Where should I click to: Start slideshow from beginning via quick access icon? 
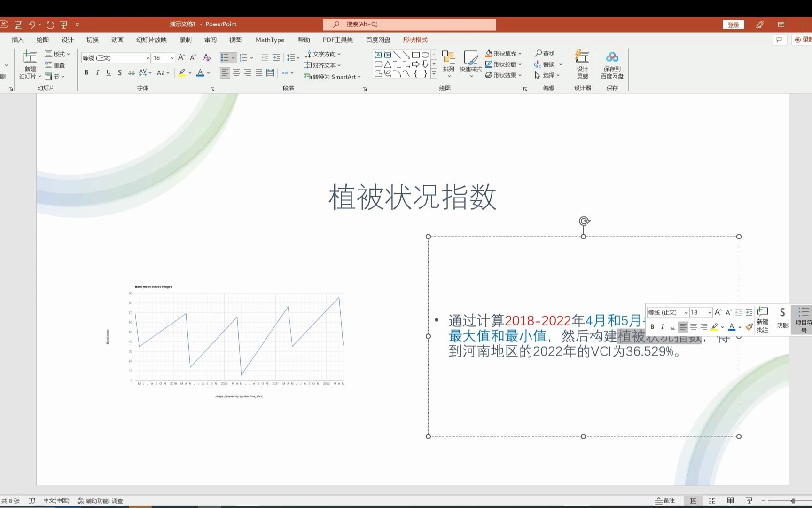click(x=64, y=24)
